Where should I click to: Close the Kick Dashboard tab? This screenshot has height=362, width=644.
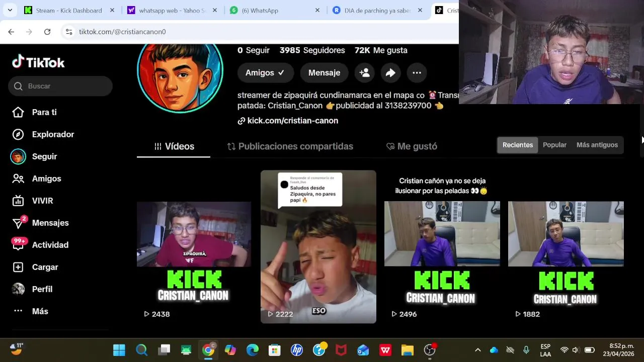click(x=112, y=10)
